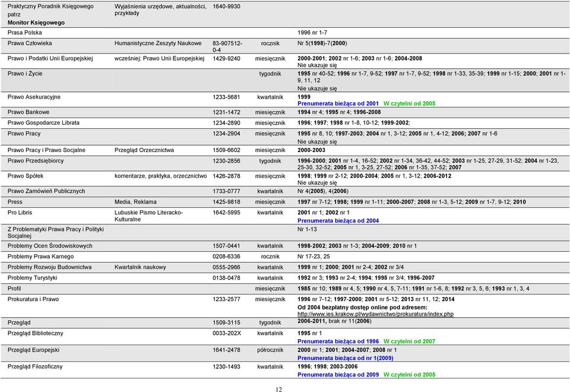Click 'Problemy Turystyki' title
Viewport: 570px width, 392px height.
pos(32,278)
